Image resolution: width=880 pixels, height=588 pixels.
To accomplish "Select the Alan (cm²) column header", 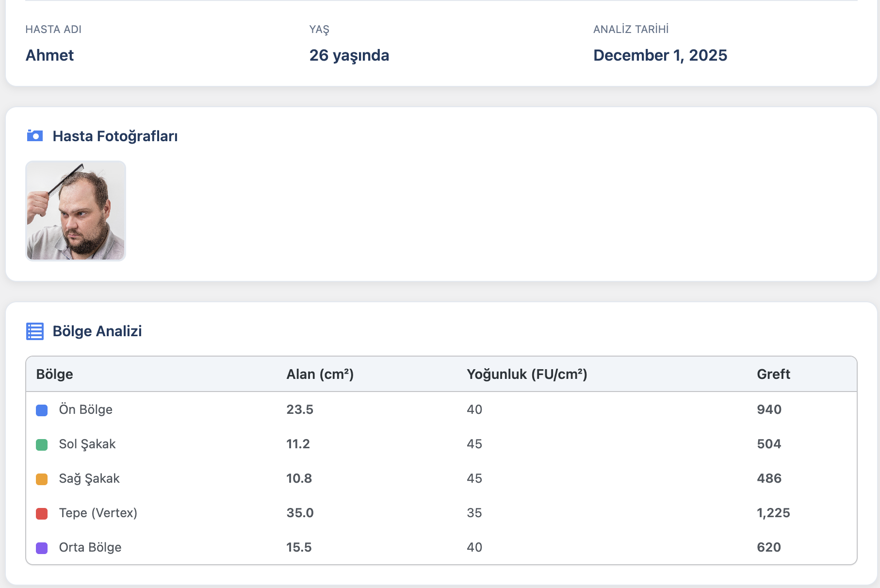I will 320,374.
